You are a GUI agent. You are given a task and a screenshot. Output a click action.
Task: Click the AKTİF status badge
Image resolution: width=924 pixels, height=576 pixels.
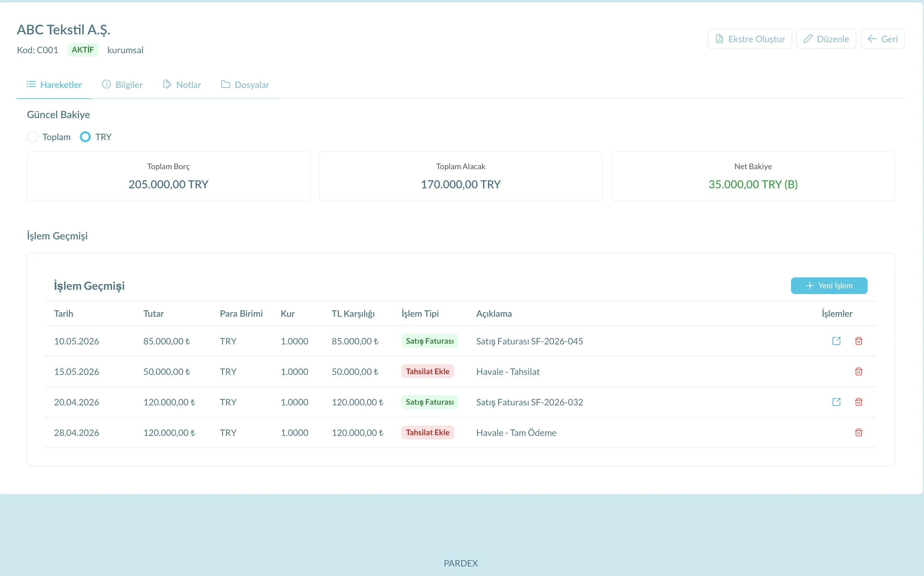click(x=83, y=50)
